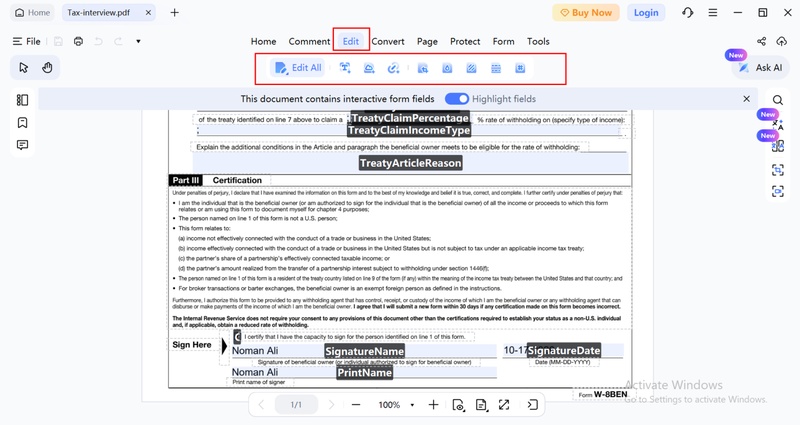Open the hamburger menu in title bar

pos(713,13)
